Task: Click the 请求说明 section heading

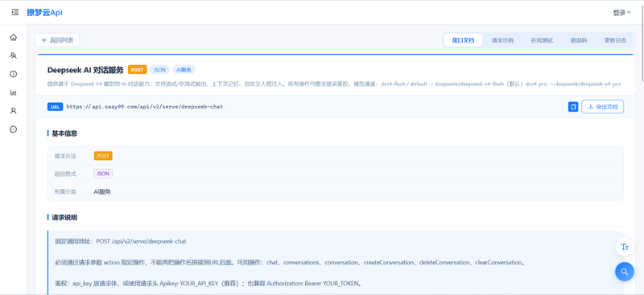Action: (64, 218)
